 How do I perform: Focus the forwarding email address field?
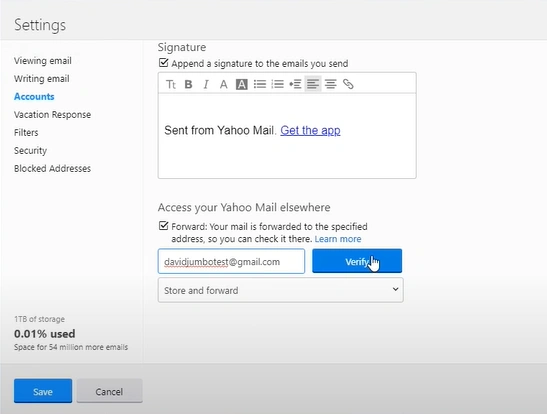(x=231, y=261)
